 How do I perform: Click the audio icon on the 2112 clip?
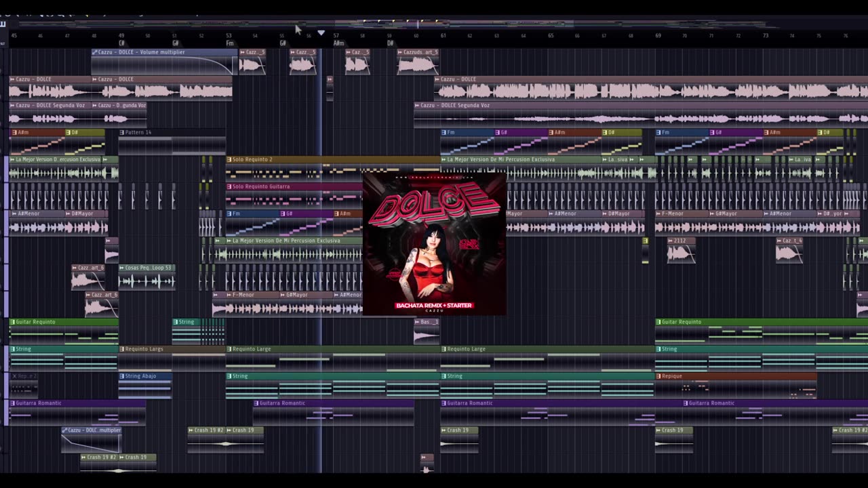pyautogui.click(x=671, y=241)
